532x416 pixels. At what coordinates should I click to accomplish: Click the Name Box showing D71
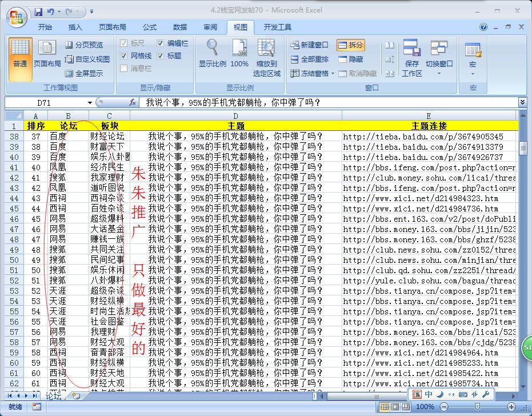coord(45,102)
